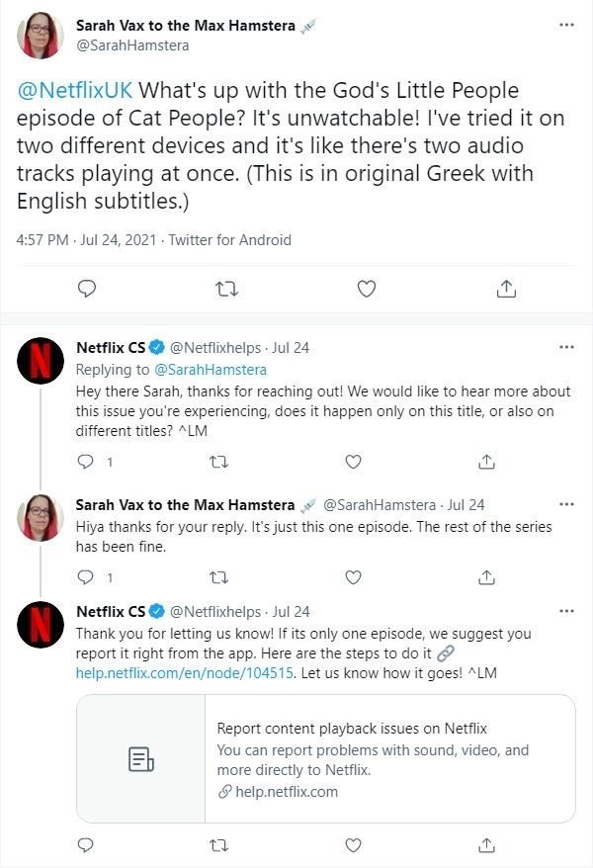Open more options on Sarah's main tweet
Image resolution: width=593 pixels, height=868 pixels.
566,24
